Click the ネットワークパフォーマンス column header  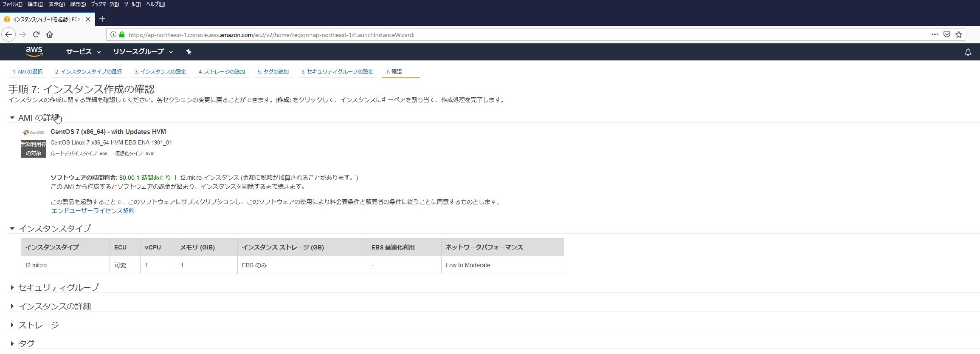(x=503, y=247)
